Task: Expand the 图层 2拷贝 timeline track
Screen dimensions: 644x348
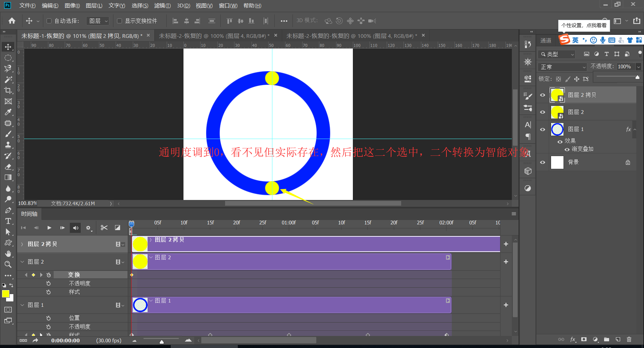Action: pos(21,244)
